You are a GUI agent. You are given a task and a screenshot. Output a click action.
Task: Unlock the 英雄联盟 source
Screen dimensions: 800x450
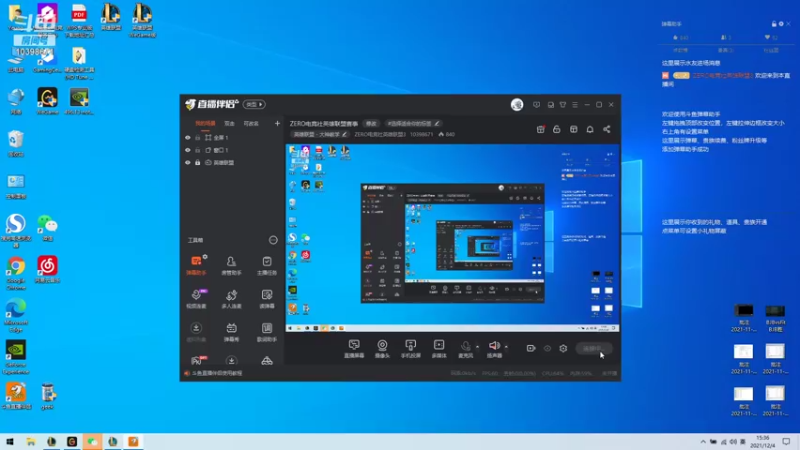pyautogui.click(x=198, y=162)
